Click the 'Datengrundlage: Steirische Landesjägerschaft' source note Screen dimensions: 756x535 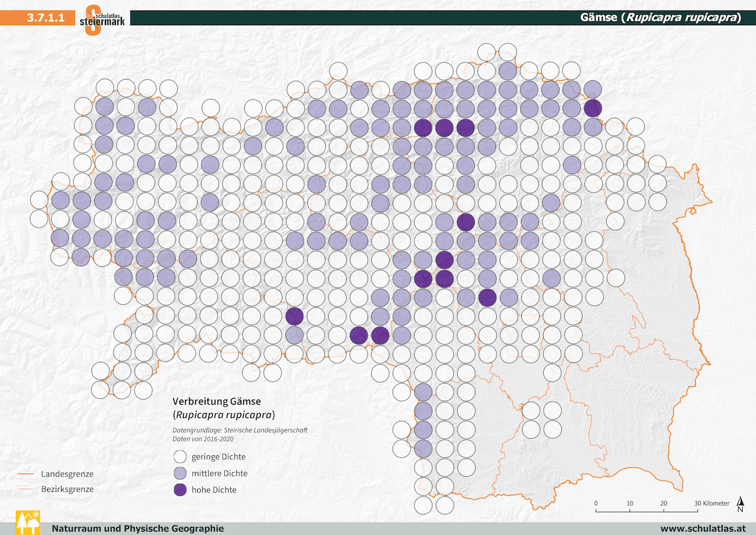pos(239,430)
